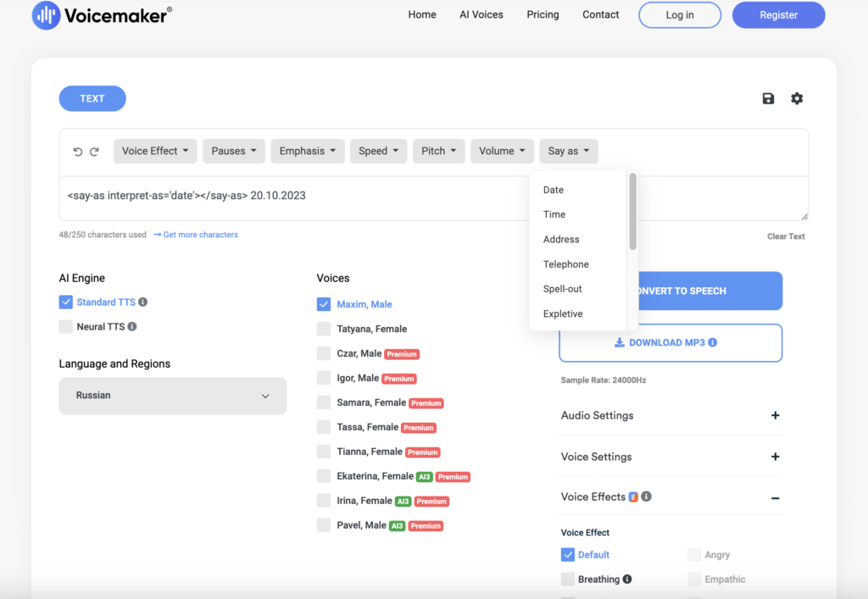This screenshot has width=868, height=599.
Task: Select the Tatyana, Female voice checkbox
Action: pos(324,329)
